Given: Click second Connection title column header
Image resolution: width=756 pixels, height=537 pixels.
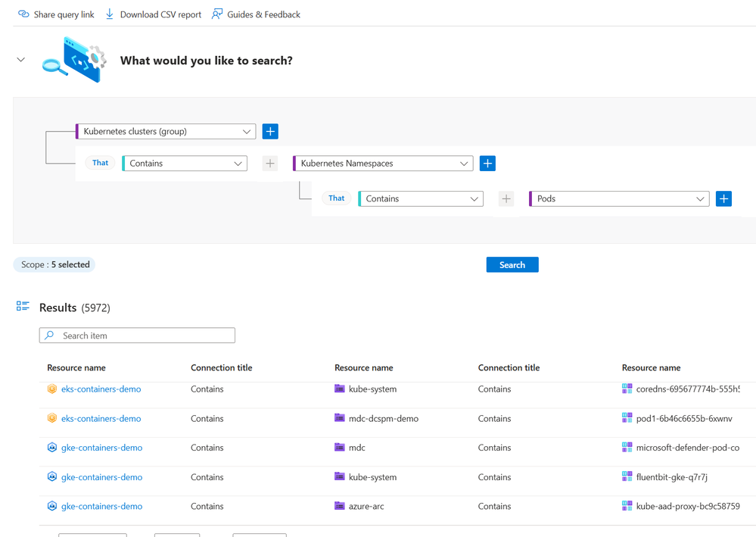Looking at the screenshot, I should (509, 367).
